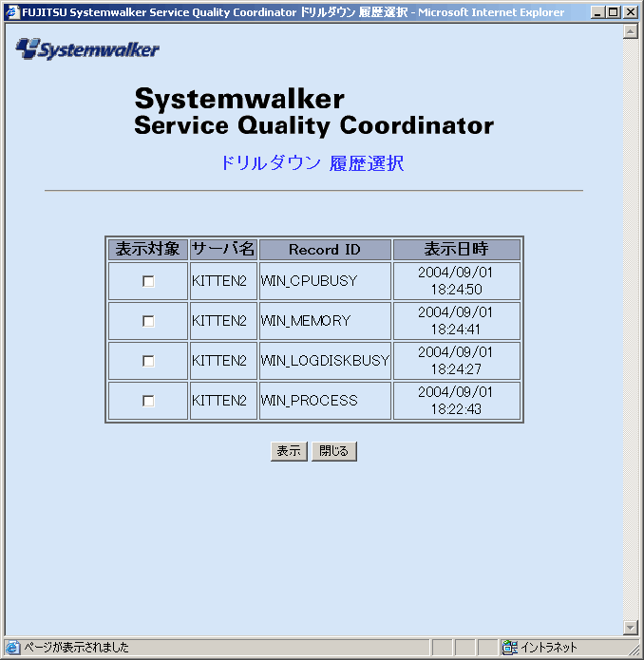This screenshot has width=644, height=660.
Task: Click scrollbar down arrow
Action: 630,628
